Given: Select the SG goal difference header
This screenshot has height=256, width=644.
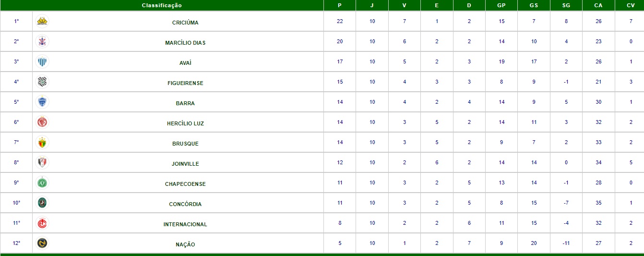Looking at the screenshot, I should click(566, 5).
